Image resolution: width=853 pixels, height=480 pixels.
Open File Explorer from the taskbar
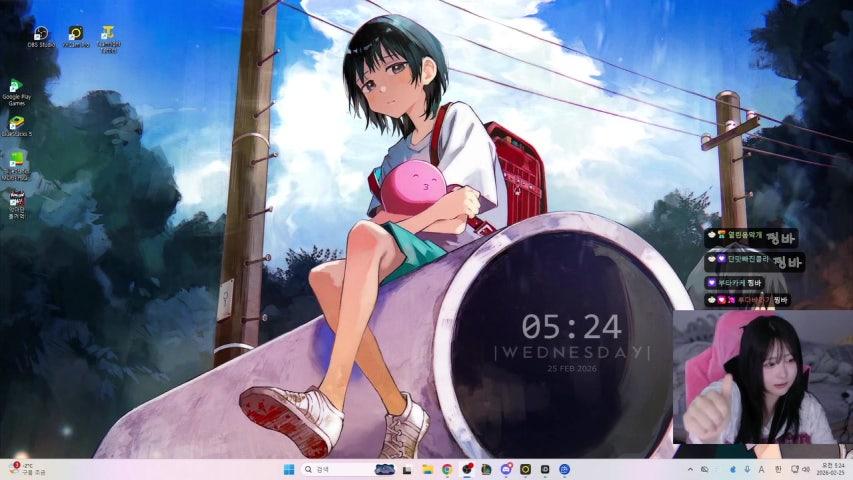coord(428,469)
